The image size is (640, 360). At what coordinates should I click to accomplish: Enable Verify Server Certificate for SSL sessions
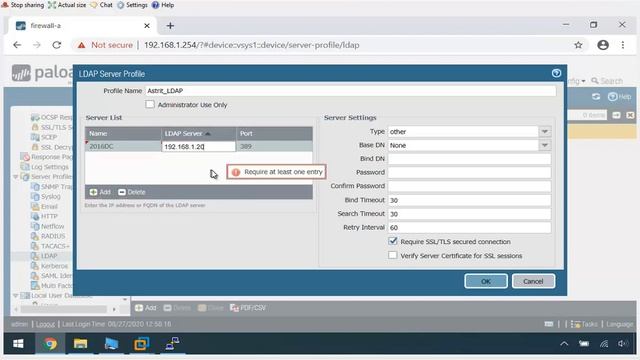(x=393, y=256)
